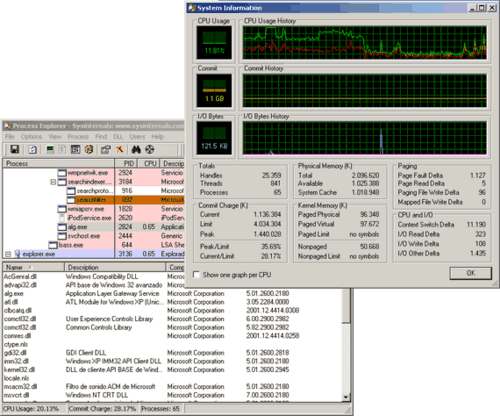Open the Users menu

coord(137,137)
